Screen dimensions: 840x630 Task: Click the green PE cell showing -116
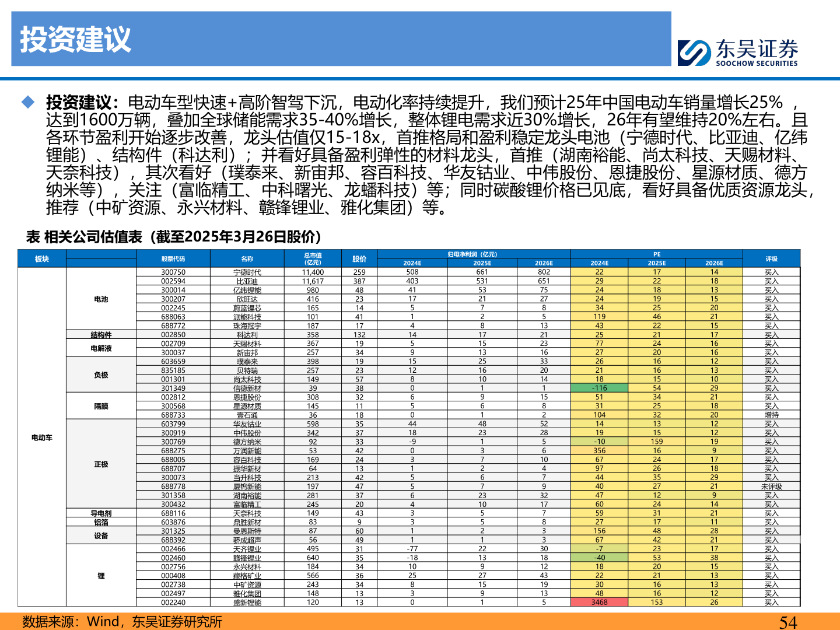pyautogui.click(x=600, y=388)
